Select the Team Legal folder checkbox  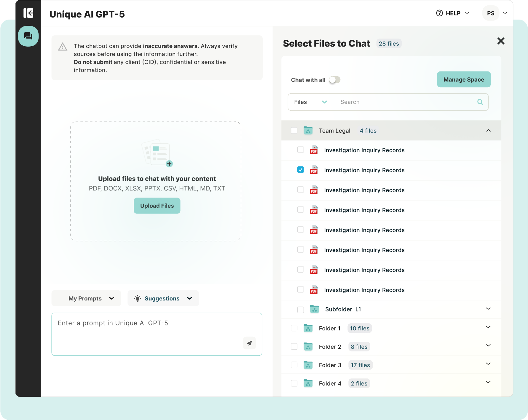click(294, 131)
